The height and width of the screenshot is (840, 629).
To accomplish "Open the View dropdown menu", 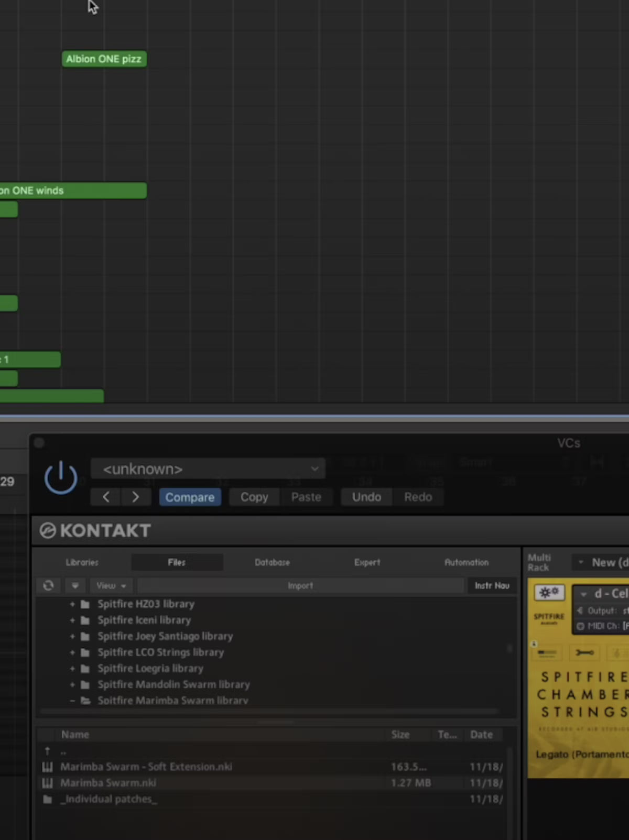I will pos(111,585).
